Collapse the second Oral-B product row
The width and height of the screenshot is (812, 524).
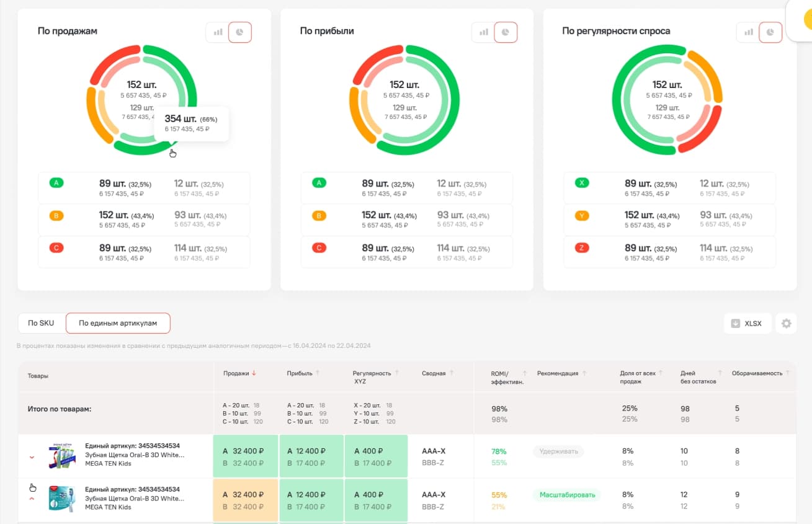[32, 499]
